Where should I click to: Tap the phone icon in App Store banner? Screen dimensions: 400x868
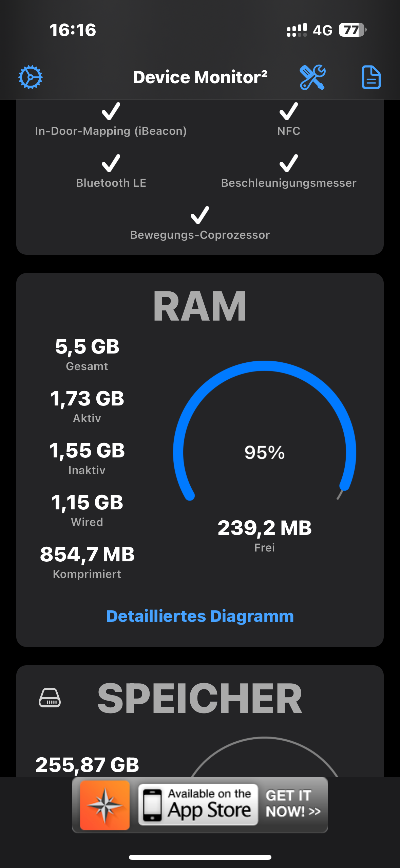(x=152, y=805)
